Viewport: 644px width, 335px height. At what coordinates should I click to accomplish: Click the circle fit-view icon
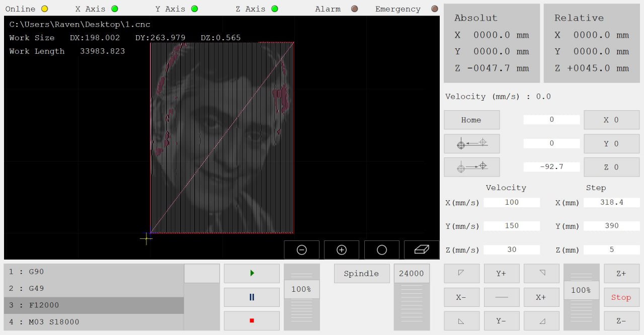point(381,250)
